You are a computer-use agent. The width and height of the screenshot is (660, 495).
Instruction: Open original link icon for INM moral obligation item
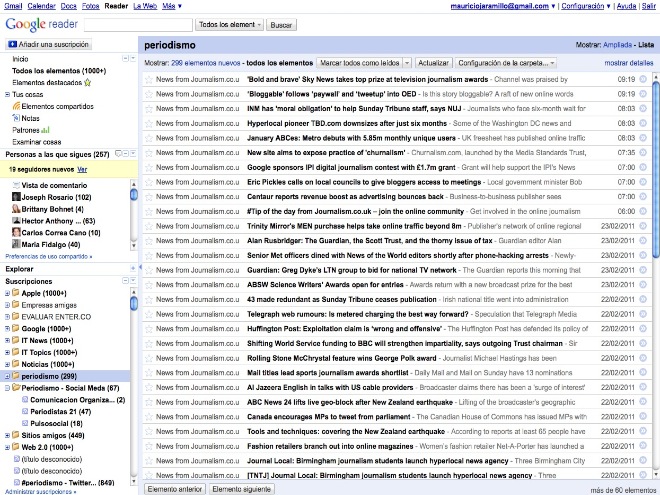(643, 109)
